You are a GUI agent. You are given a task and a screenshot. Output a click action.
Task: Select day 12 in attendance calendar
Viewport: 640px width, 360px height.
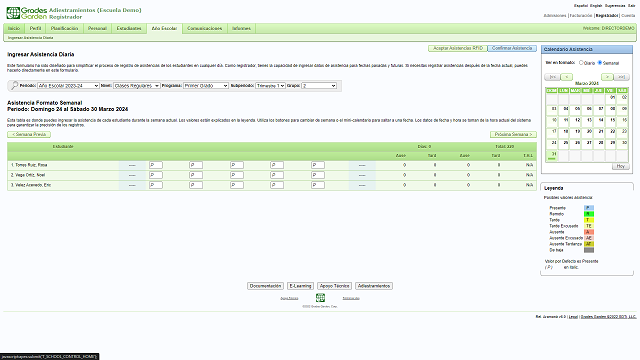click(575, 121)
